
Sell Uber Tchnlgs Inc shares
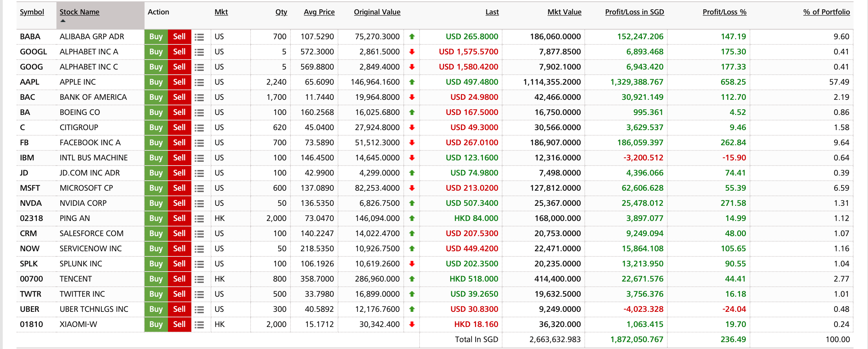(x=179, y=309)
